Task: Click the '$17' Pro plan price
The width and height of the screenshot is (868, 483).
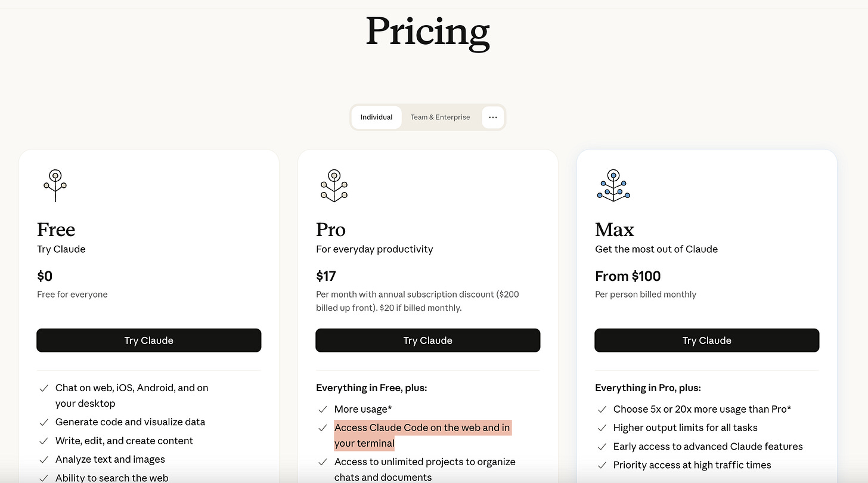Action: tap(326, 276)
